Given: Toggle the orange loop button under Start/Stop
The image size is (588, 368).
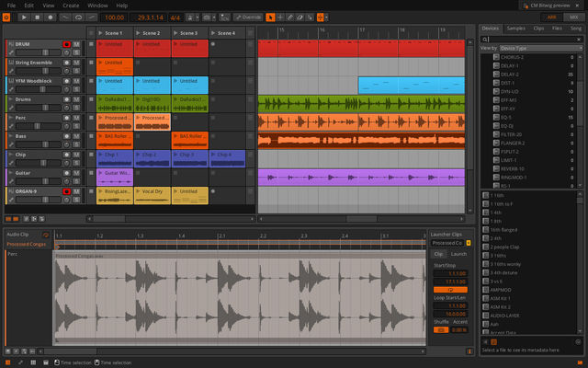Looking at the screenshot, I should point(450,290).
